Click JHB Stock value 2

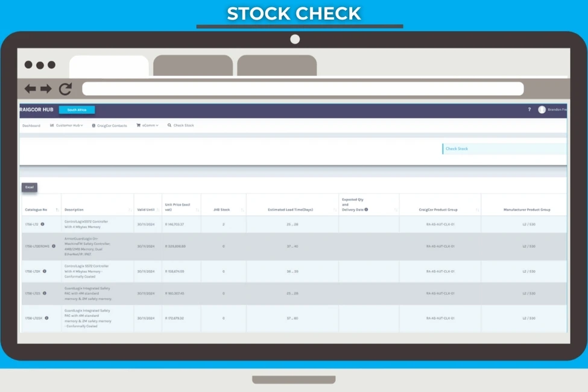(x=224, y=224)
